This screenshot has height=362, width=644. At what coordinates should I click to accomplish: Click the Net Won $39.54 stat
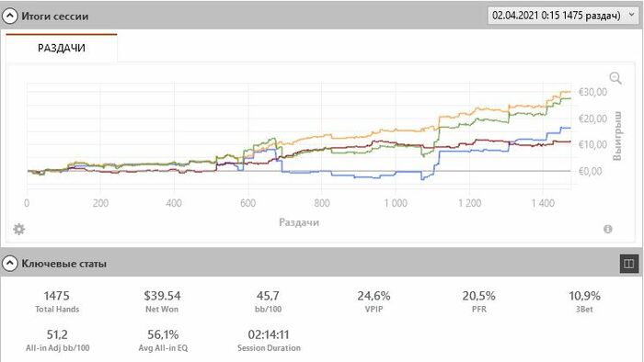pyautogui.click(x=162, y=301)
